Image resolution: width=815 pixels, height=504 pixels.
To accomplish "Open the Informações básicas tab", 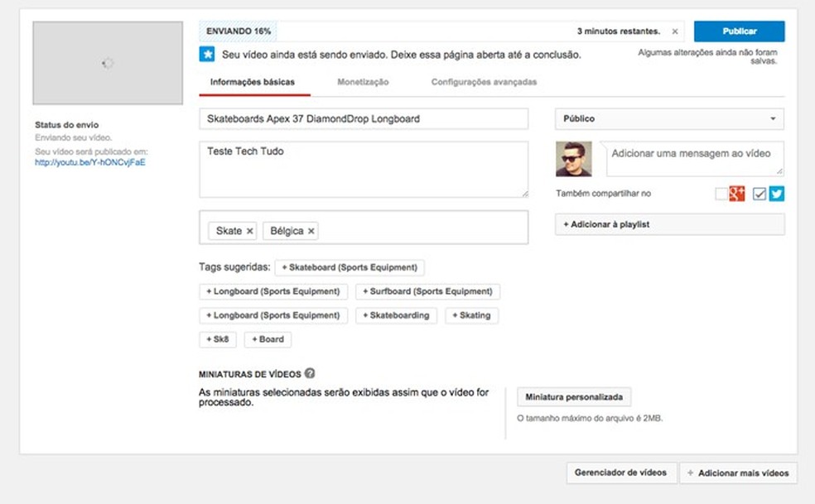I will pos(253,82).
